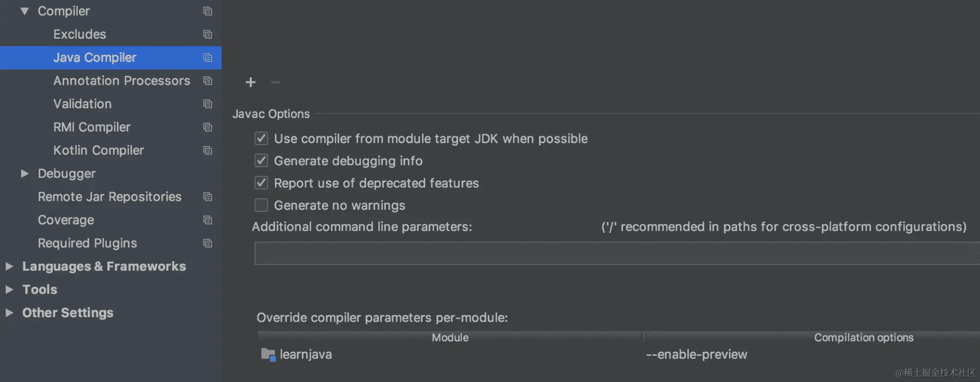980x382 pixels.
Task: Collapse the Compiler tree node
Action: [x=25, y=11]
